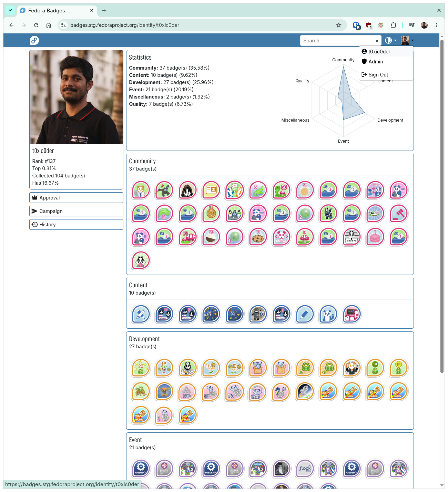Select the pink gavel badge
The height and width of the screenshot is (492, 448).
(399, 214)
